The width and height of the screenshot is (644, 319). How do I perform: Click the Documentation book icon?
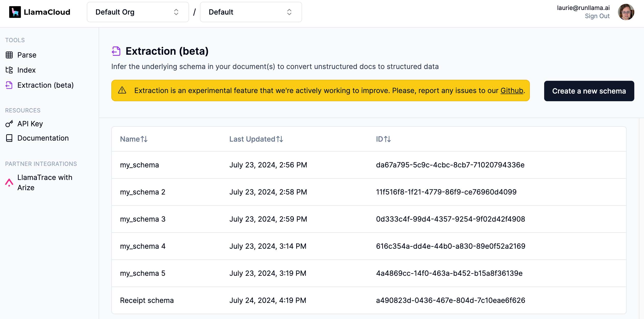[x=9, y=138]
